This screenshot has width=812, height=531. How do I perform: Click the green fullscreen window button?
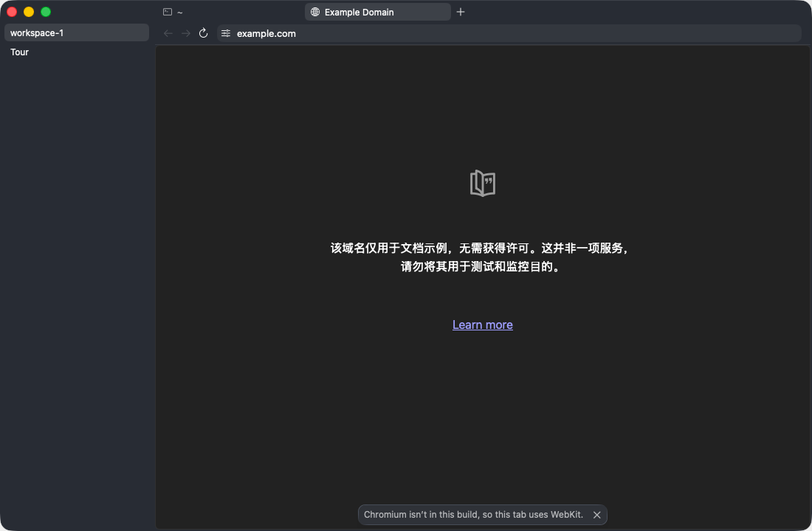pos(46,12)
